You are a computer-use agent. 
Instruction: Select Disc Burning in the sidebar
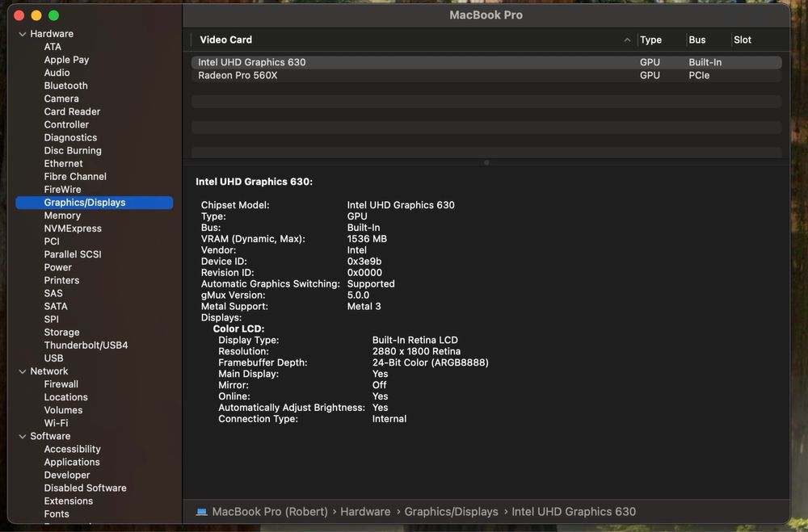[x=73, y=150]
